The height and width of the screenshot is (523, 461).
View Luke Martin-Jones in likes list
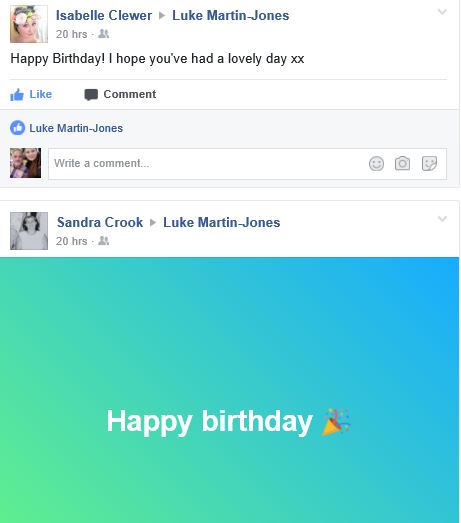tap(76, 128)
